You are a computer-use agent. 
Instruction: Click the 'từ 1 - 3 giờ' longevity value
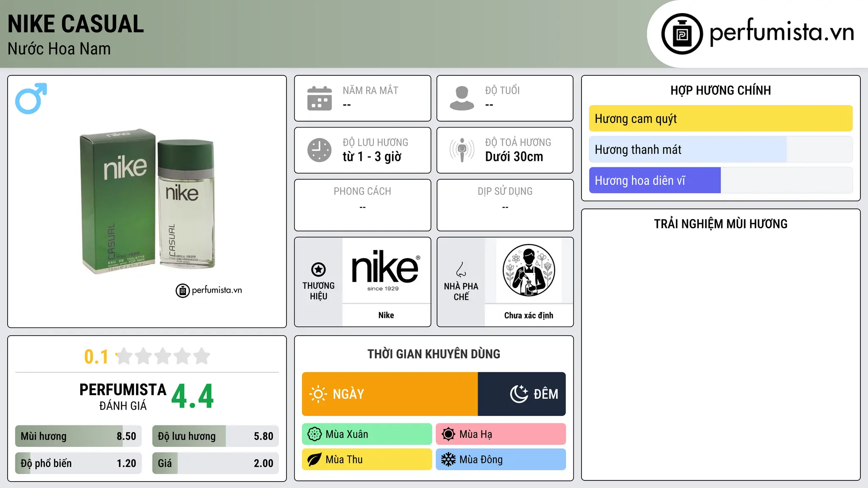coord(372,157)
